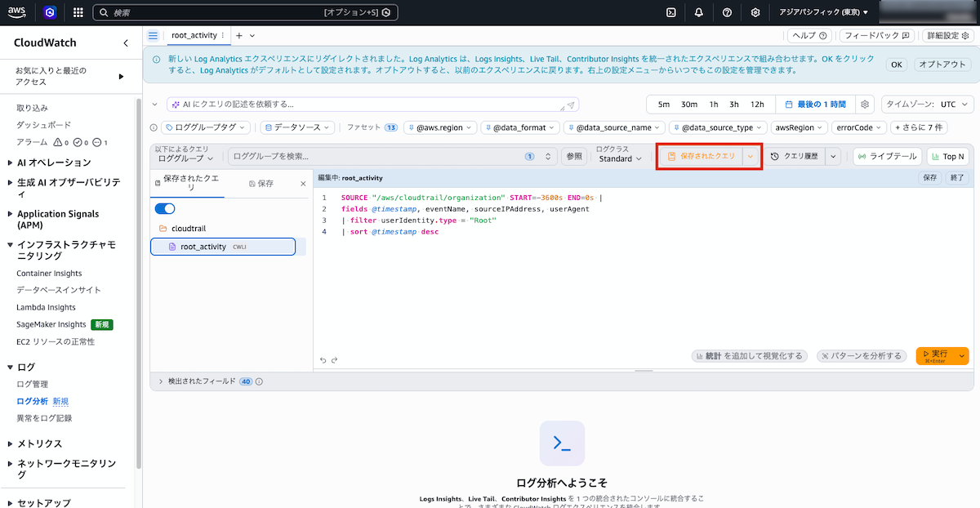Viewport: 980px width, 508px height.
Task: Open the errorCode facet dropdown
Action: [x=859, y=127]
